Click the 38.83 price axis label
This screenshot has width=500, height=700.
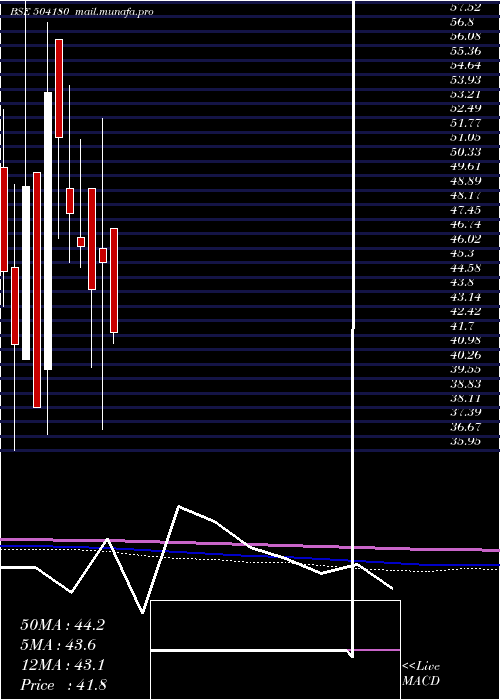point(466,384)
